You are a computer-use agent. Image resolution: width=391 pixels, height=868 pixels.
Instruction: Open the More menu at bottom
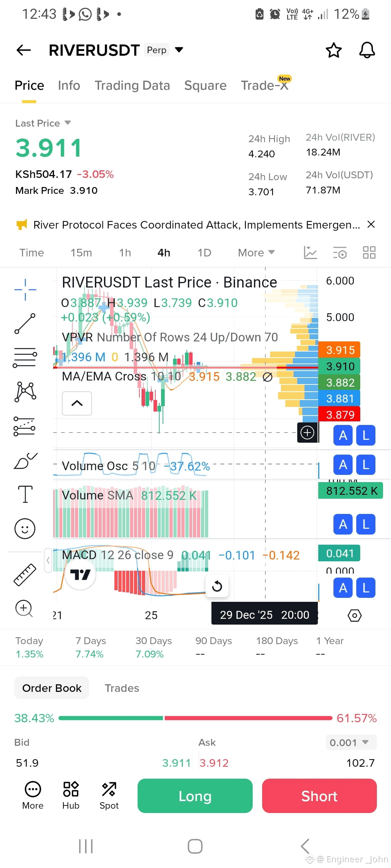(x=33, y=796)
